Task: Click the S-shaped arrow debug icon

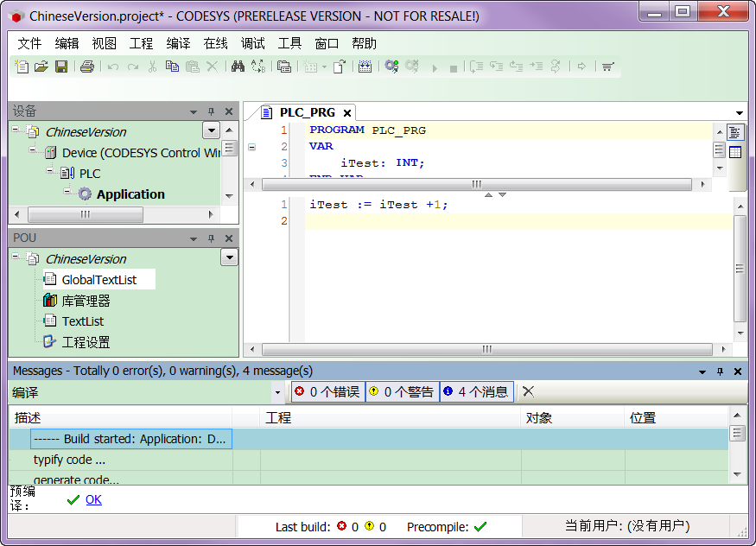Action: (x=556, y=67)
